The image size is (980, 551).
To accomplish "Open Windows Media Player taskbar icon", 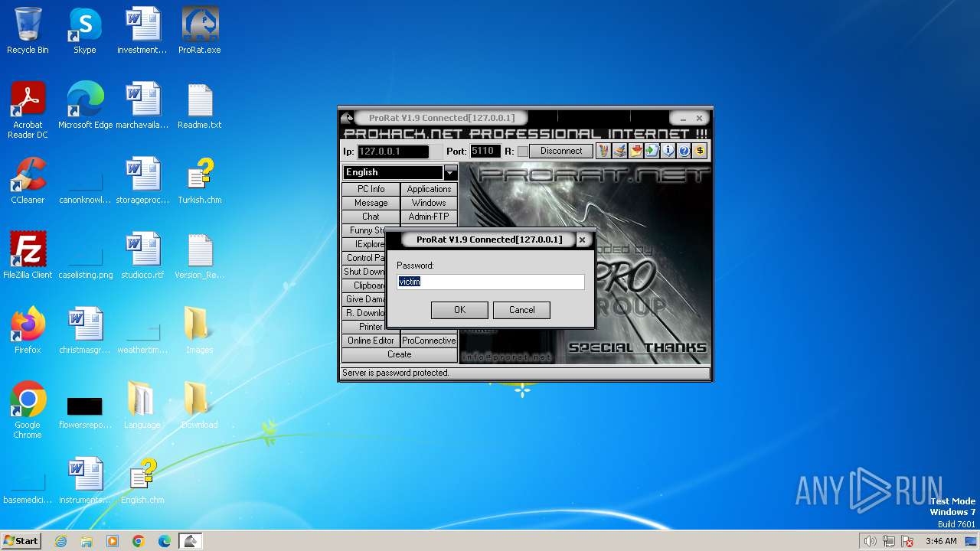I will (113, 541).
